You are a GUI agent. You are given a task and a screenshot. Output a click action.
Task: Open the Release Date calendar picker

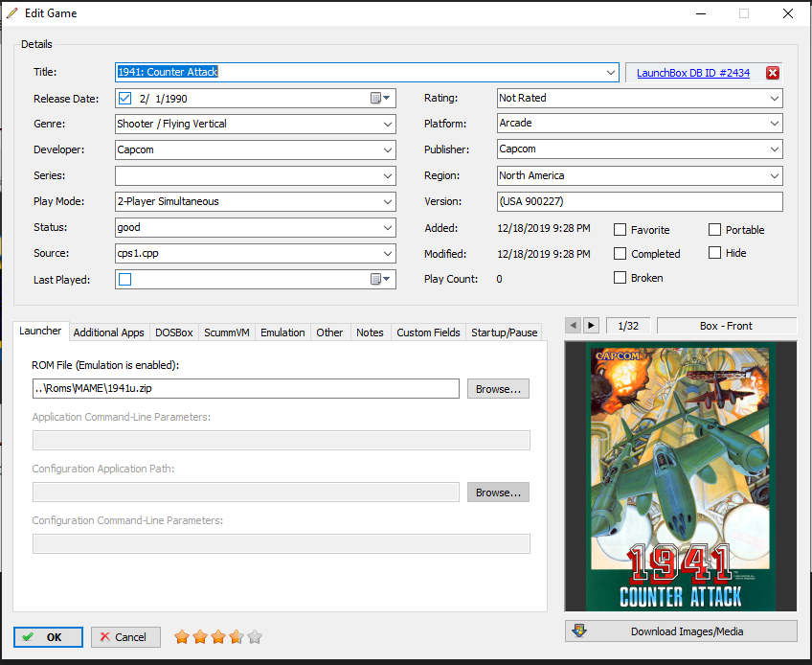pos(381,99)
